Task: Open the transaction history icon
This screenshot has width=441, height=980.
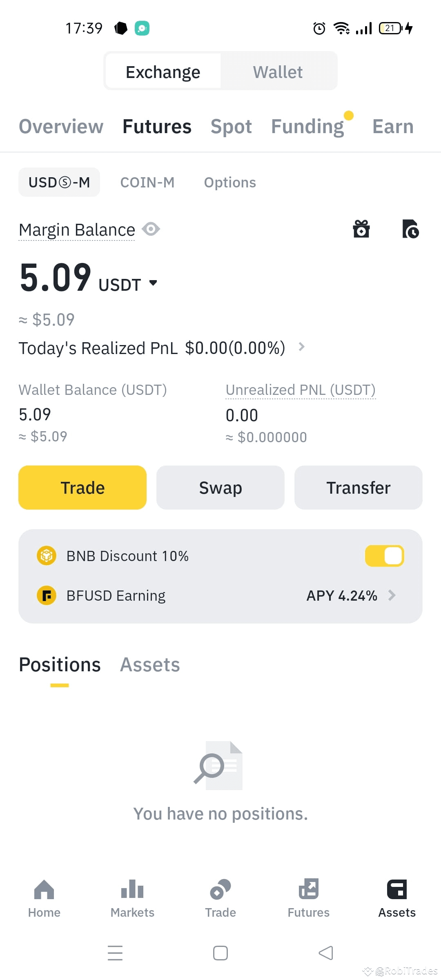Action: click(410, 229)
